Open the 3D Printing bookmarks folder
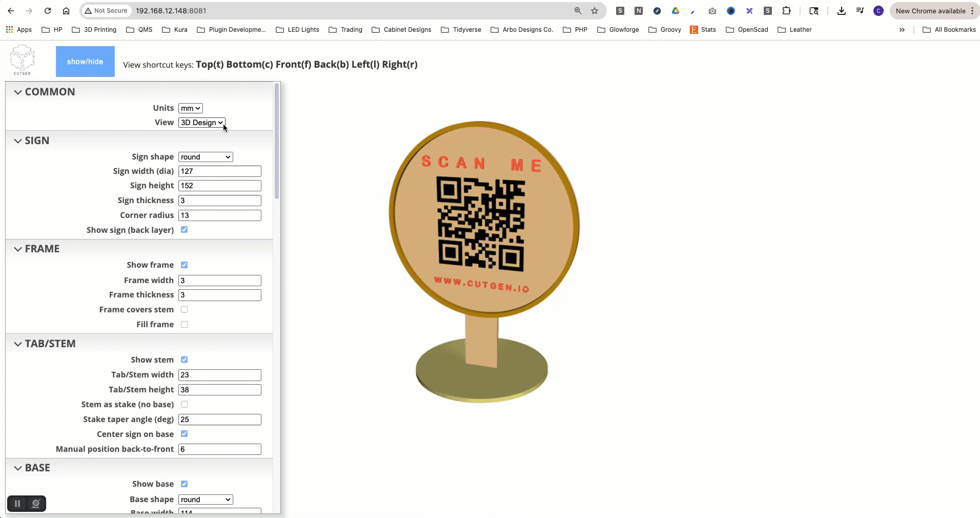Viewport: 980px width, 518px height. tap(94, 30)
